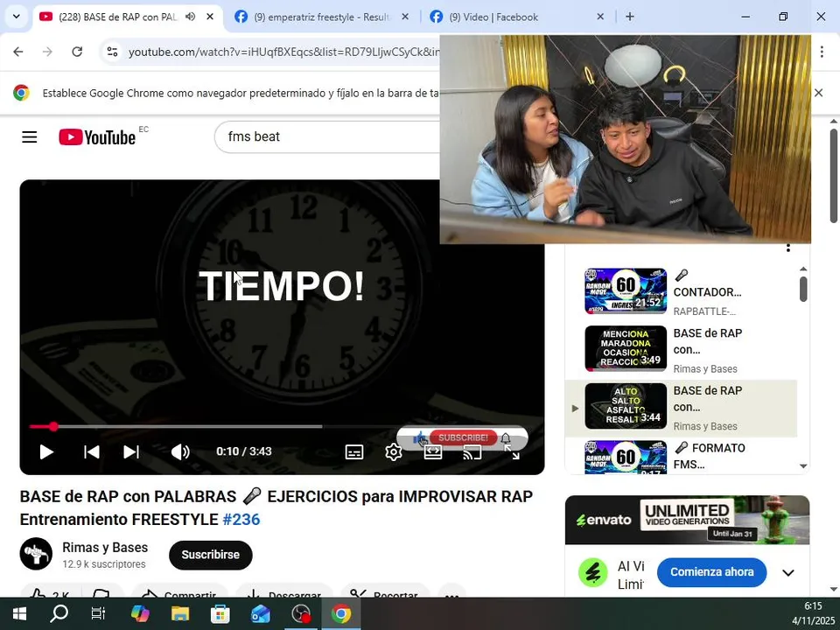
Task: Open the envato ad banner
Action: (688, 520)
